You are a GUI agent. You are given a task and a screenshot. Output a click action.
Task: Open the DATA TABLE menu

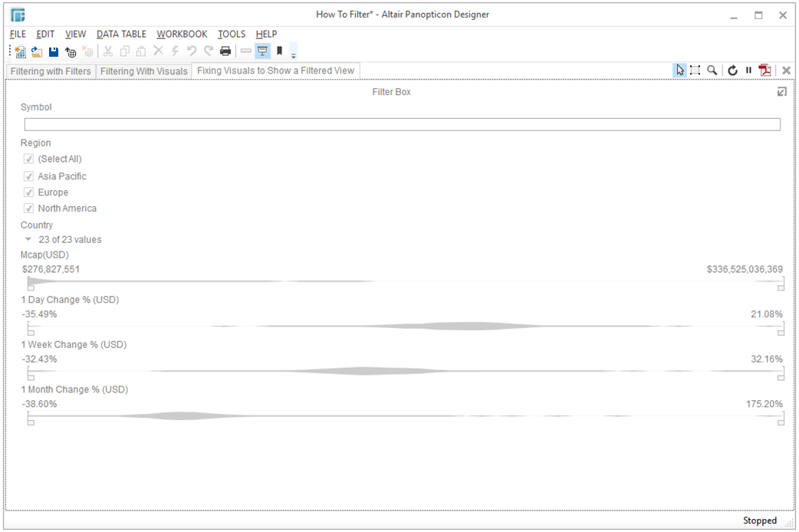tap(121, 34)
